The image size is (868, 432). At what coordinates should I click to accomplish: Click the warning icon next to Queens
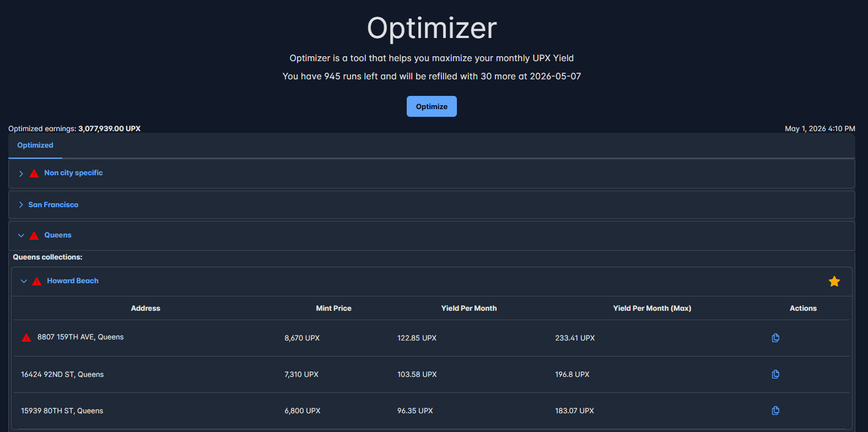pyautogui.click(x=34, y=236)
